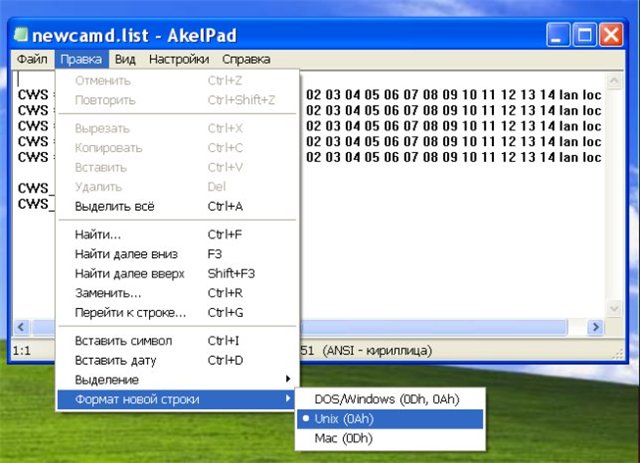Click the ANSI - кириллица encoding indicator
The height and width of the screenshot is (463, 640).
[377, 351]
